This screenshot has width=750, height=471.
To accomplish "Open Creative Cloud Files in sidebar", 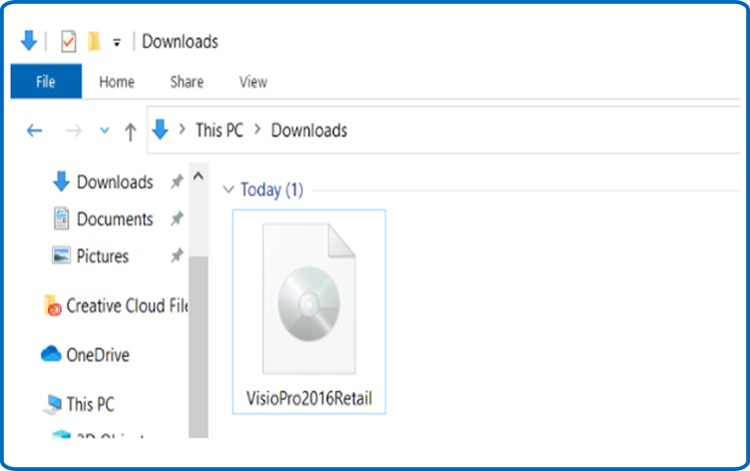I will click(x=127, y=306).
